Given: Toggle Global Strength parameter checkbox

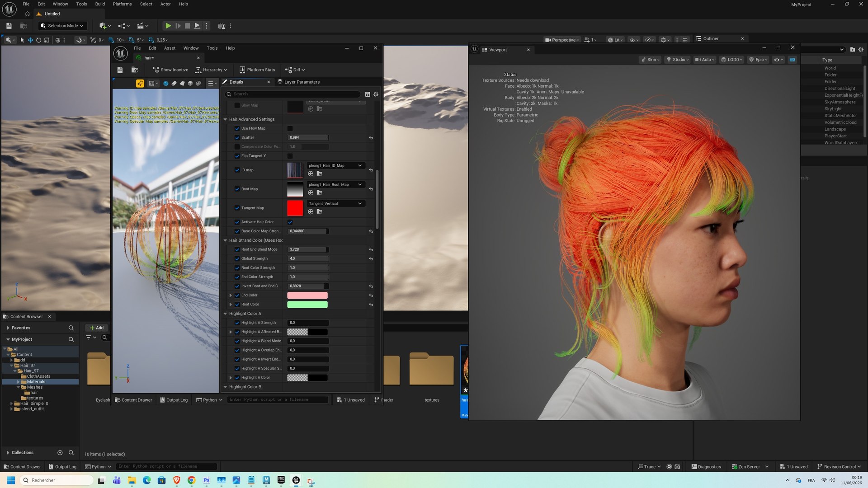Looking at the screenshot, I should click(237, 258).
